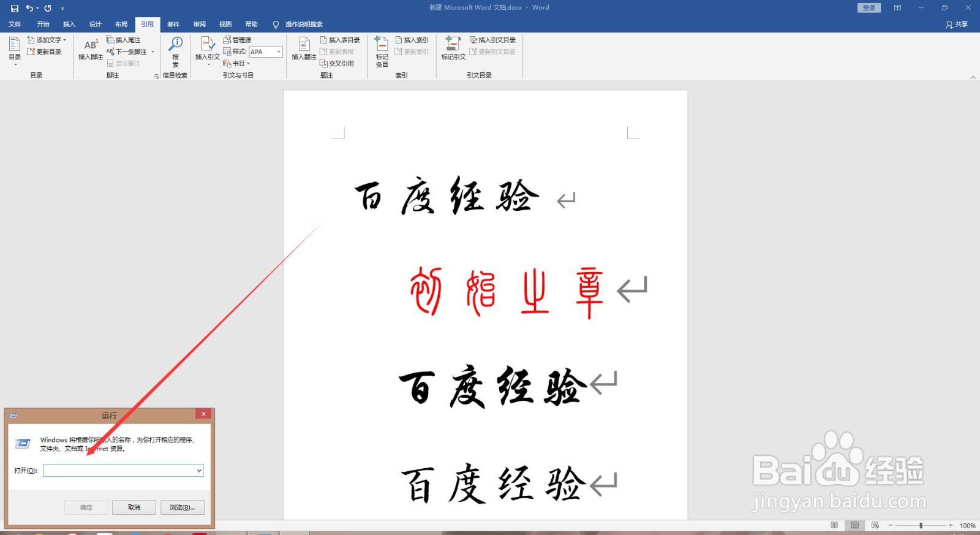Click 插入引文目录 table of authorities
Image resolution: width=980 pixels, height=535 pixels.
[492, 40]
